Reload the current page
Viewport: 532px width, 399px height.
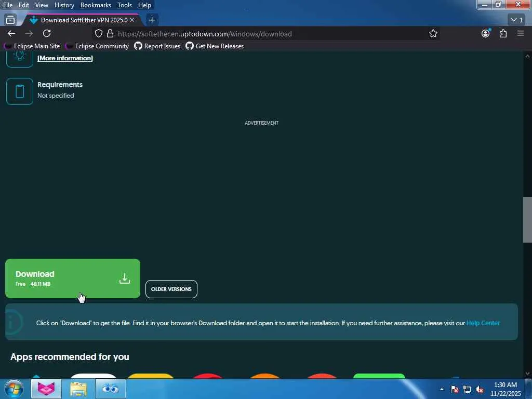click(47, 33)
